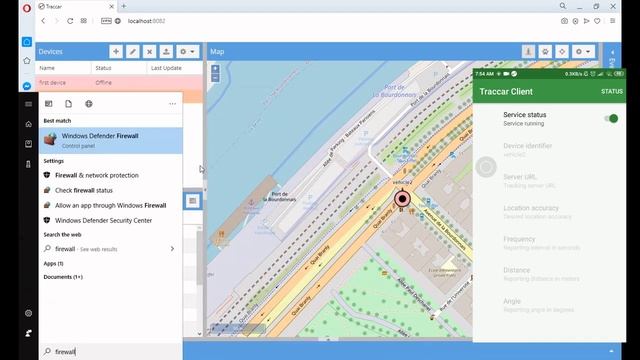Filter search by web globe icon
This screenshot has width=640, height=360.
click(x=89, y=104)
